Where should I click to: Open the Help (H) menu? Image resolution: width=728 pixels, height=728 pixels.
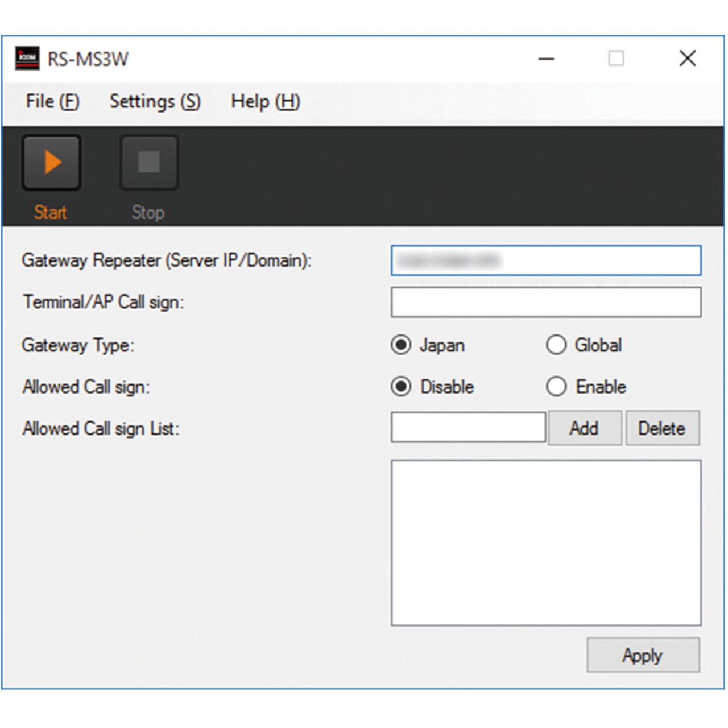[x=265, y=101]
